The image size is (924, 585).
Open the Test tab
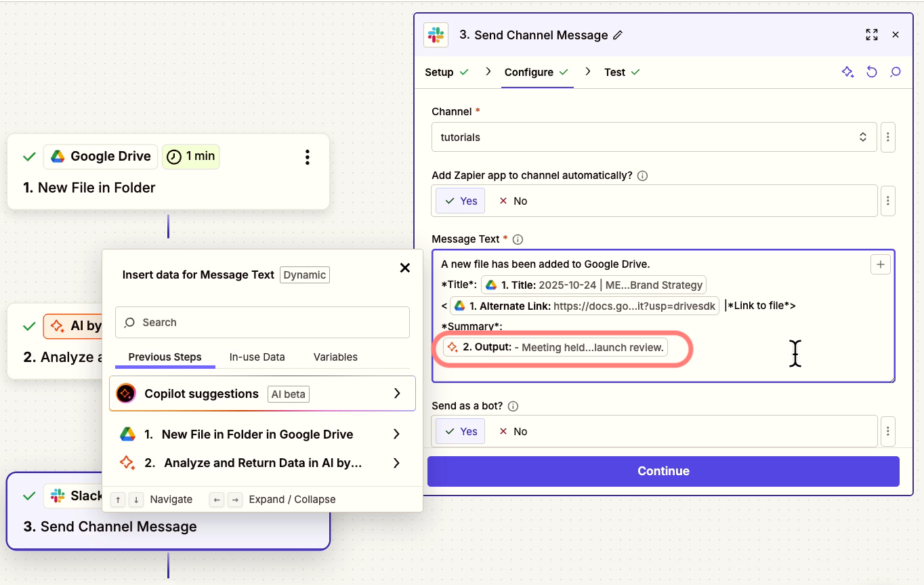pos(622,73)
